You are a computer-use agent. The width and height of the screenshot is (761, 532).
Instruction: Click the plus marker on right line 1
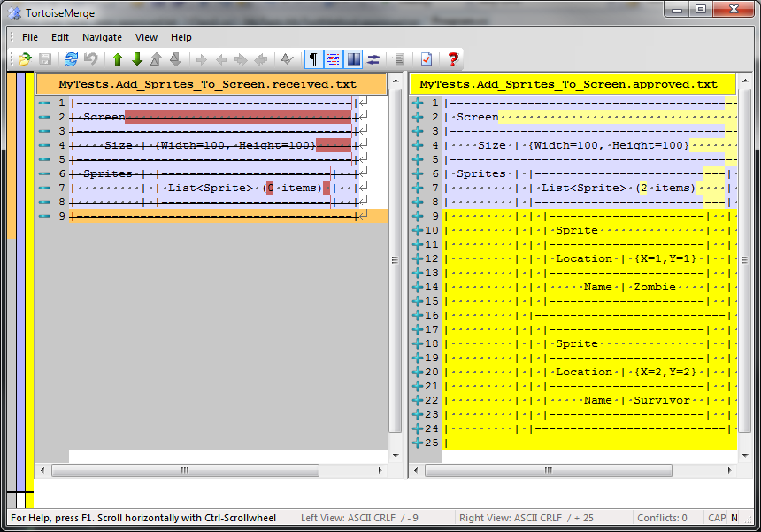(x=418, y=103)
